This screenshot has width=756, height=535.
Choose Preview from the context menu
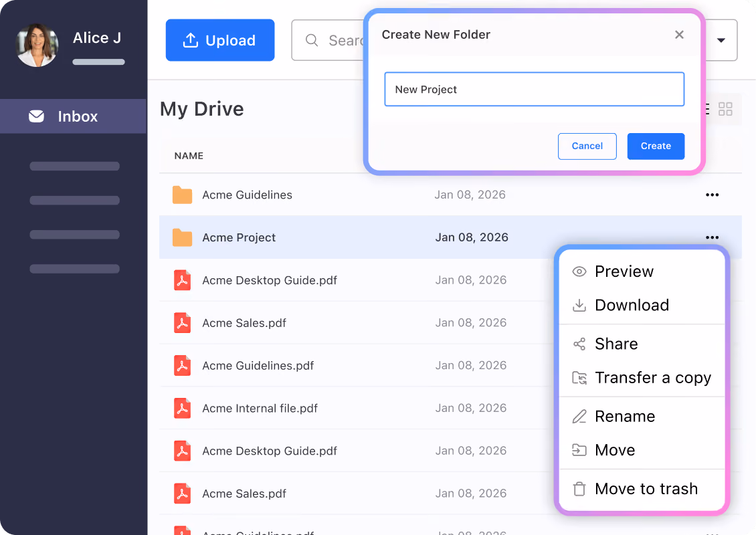tap(642, 272)
